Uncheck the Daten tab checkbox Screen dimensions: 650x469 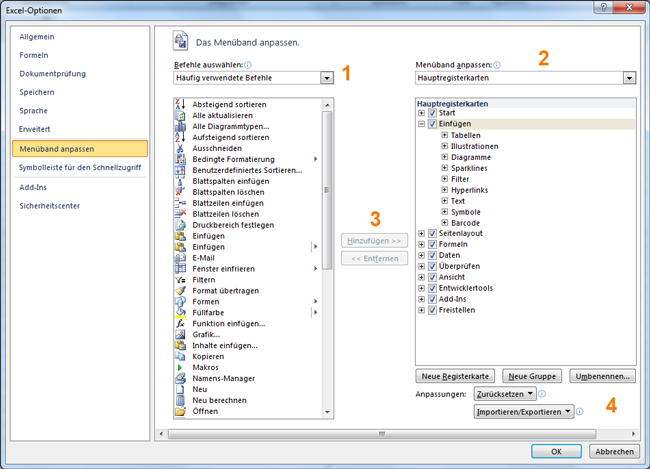[x=432, y=255]
